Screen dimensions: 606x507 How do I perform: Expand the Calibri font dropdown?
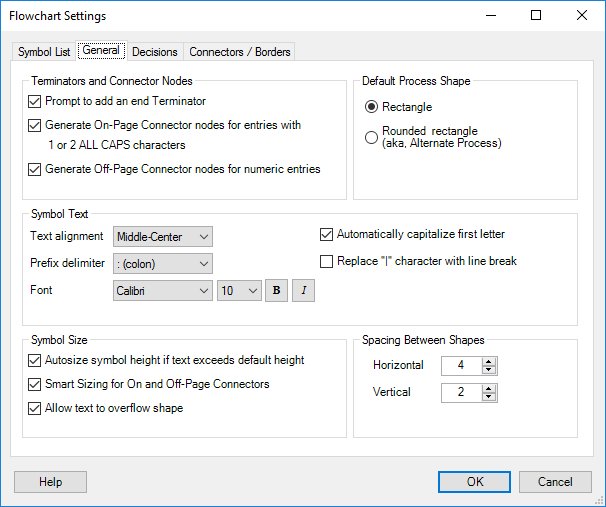click(x=163, y=291)
